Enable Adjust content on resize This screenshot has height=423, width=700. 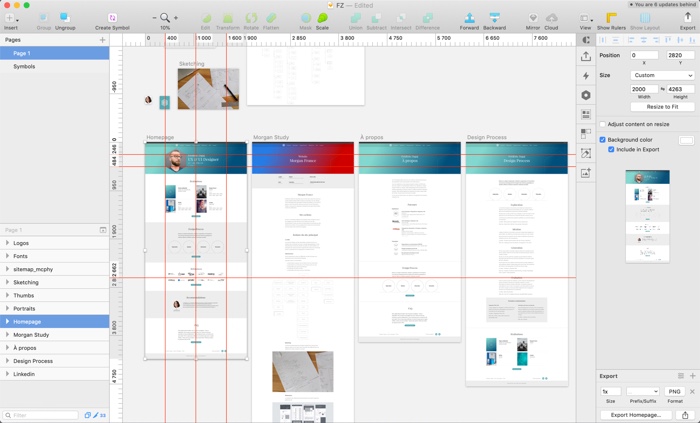point(603,124)
